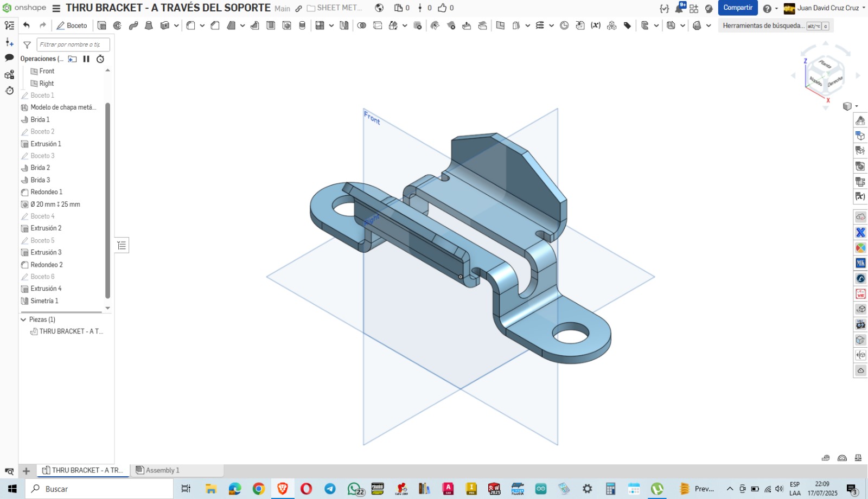
Task: Open notifications bell icon
Action: tap(679, 8)
